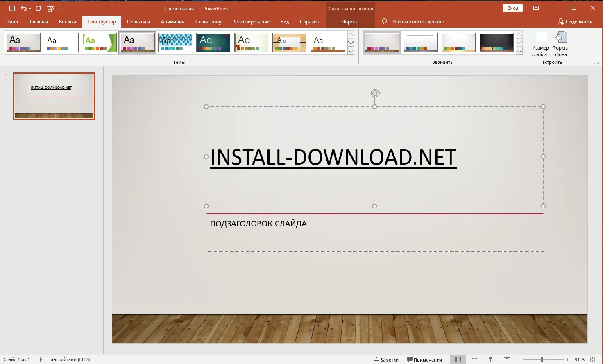Switch to the Анимация tab

172,22
